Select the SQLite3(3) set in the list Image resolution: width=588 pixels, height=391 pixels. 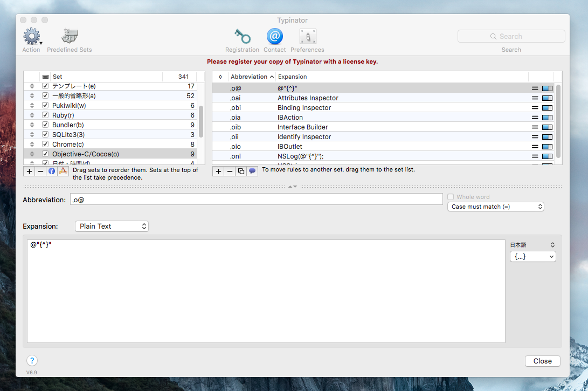pyautogui.click(x=68, y=135)
